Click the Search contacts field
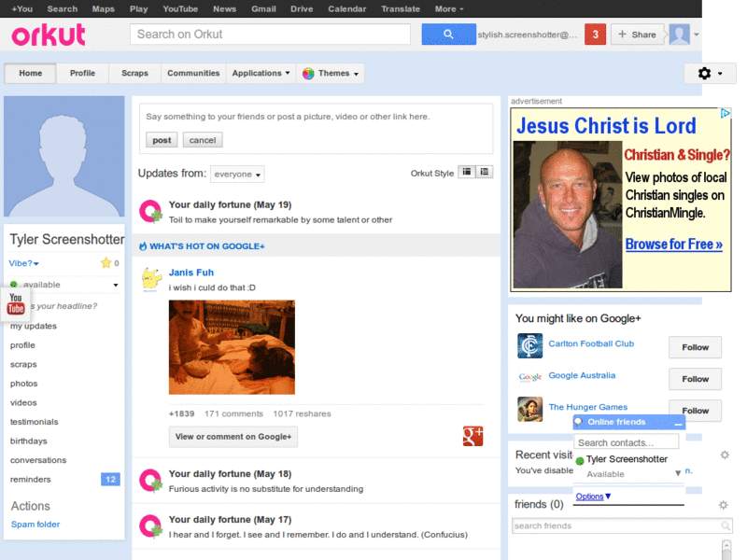Screen dimensions: 747x560 [626, 442]
